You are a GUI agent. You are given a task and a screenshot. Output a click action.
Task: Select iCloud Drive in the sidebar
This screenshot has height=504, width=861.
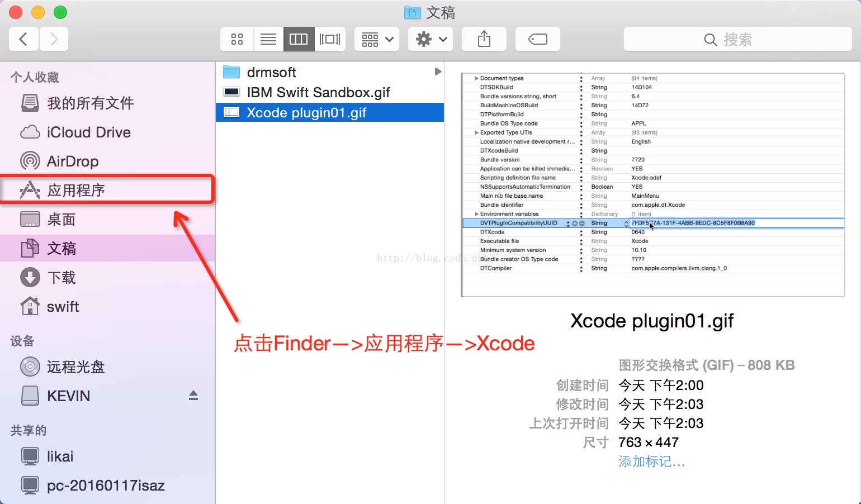107,132
